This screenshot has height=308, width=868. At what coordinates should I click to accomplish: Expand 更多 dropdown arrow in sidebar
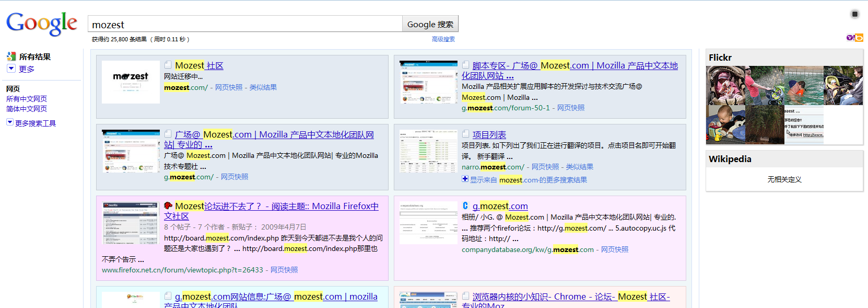(11, 69)
